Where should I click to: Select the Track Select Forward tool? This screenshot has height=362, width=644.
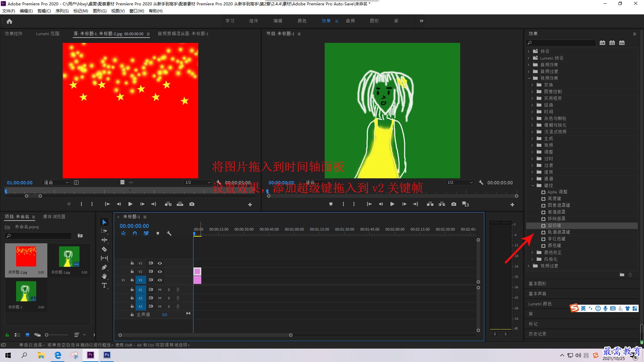(x=104, y=231)
